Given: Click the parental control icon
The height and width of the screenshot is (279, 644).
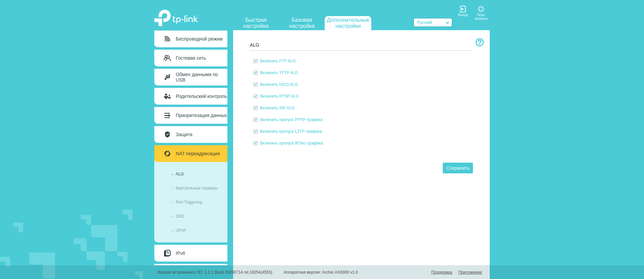Looking at the screenshot, I should point(167,96).
